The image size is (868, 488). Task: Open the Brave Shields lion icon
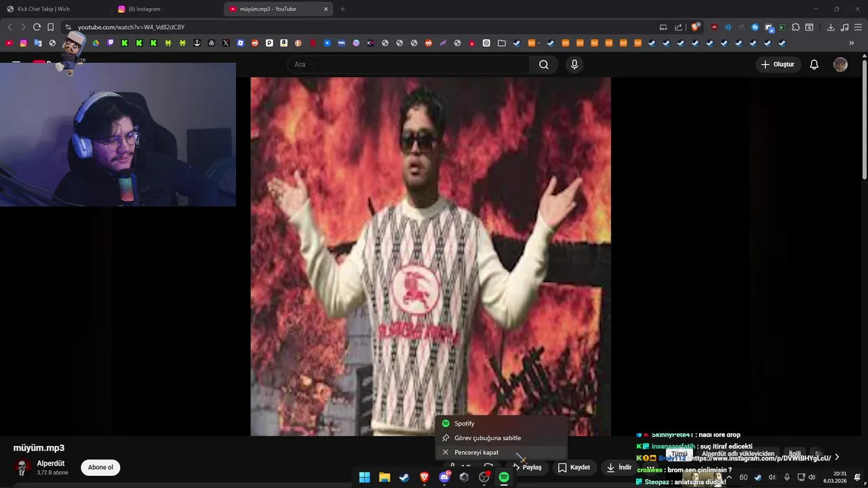[x=695, y=27]
